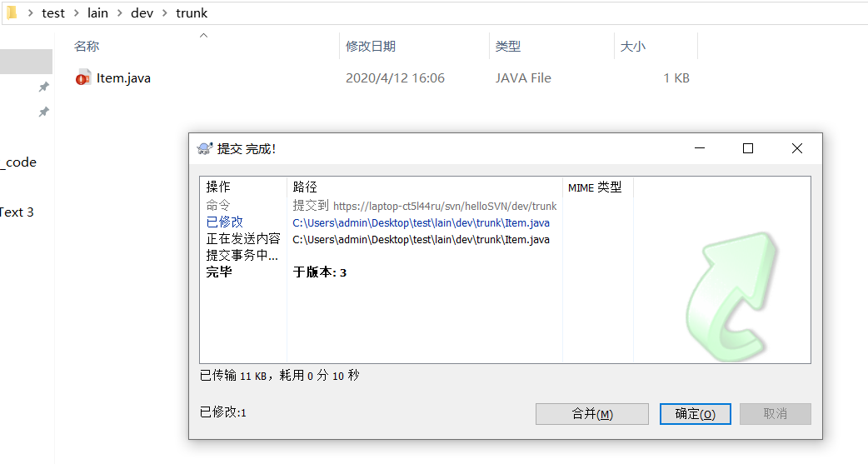This screenshot has width=868, height=464.
Task: Click the highlighted gray sidebar item
Action: click(x=26, y=62)
